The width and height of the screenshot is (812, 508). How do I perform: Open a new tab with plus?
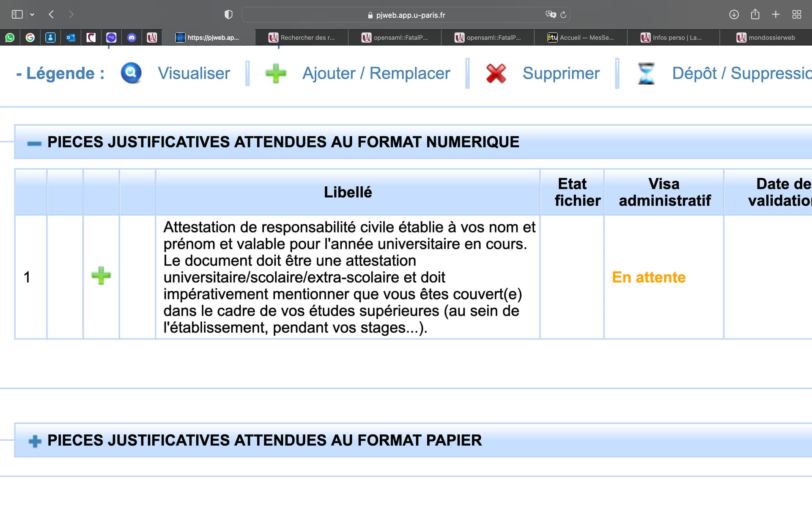click(776, 14)
